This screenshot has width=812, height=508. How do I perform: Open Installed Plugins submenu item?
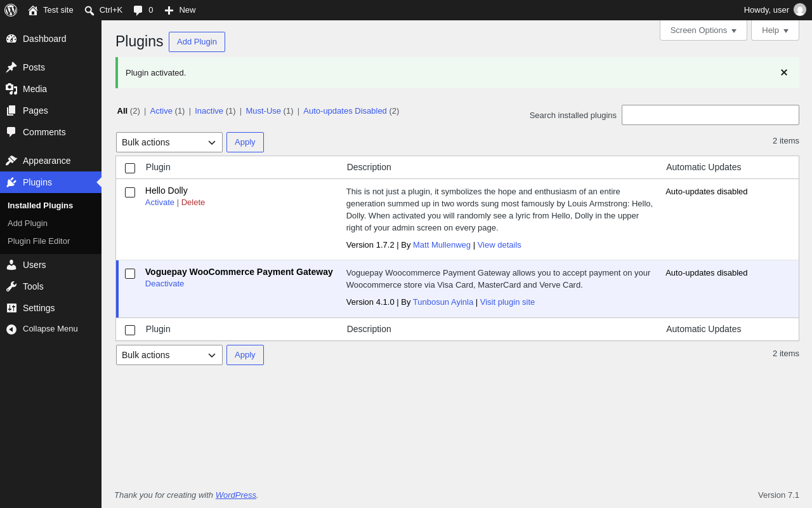coord(40,206)
